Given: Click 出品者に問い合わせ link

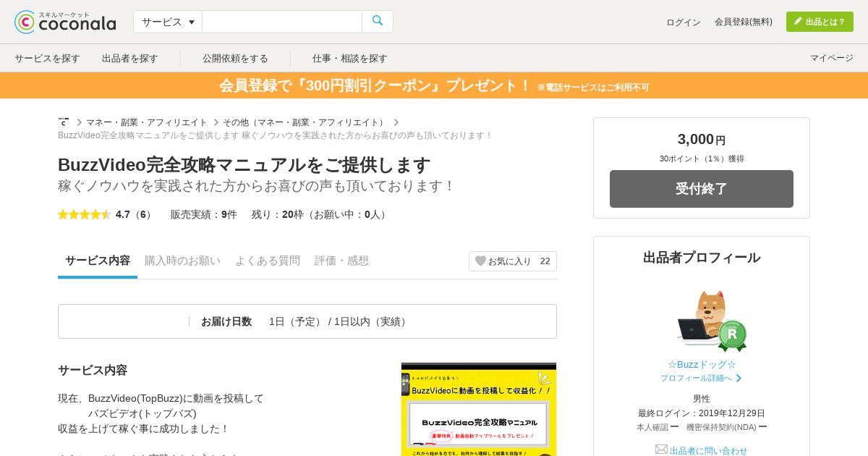Looking at the screenshot, I should pos(709,450).
